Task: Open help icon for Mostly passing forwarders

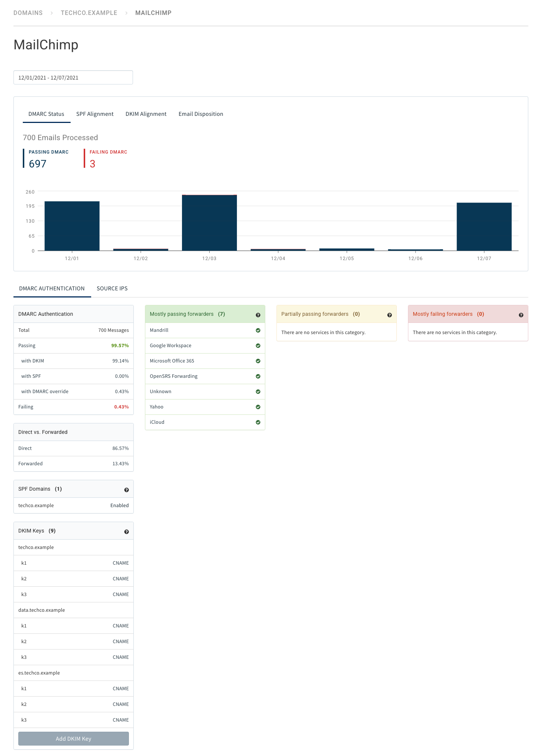Action: pos(258,315)
